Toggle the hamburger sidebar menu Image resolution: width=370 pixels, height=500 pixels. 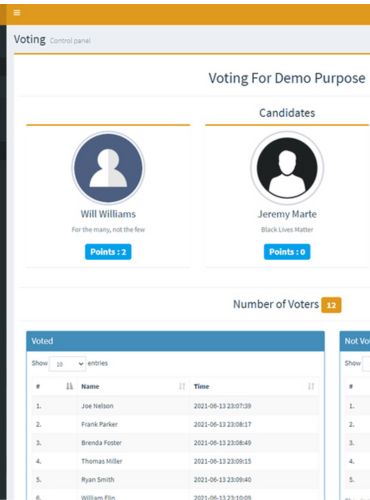pos(17,13)
